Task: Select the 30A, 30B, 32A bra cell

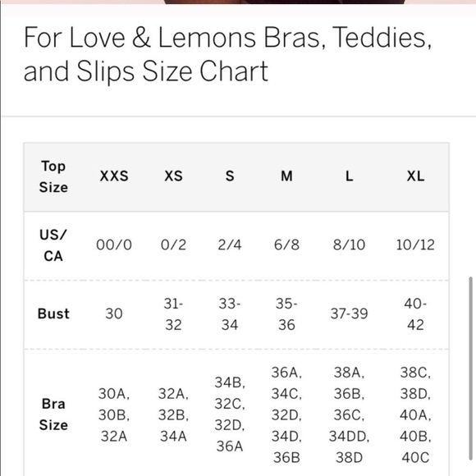Action: (x=114, y=415)
